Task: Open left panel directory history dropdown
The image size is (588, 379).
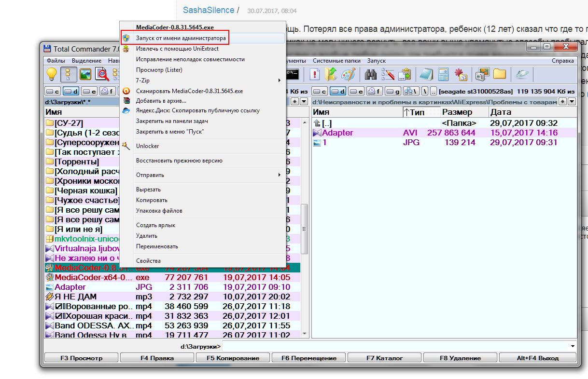Action: coord(304,101)
